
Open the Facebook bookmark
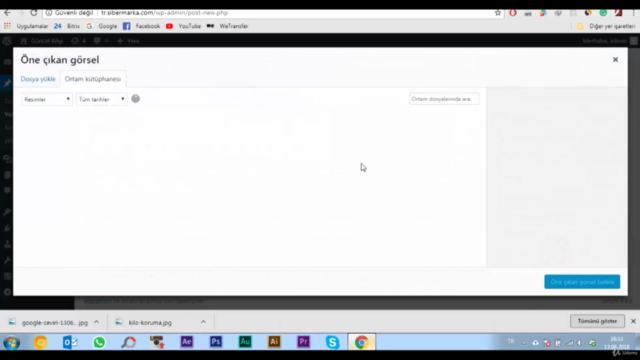[141, 26]
